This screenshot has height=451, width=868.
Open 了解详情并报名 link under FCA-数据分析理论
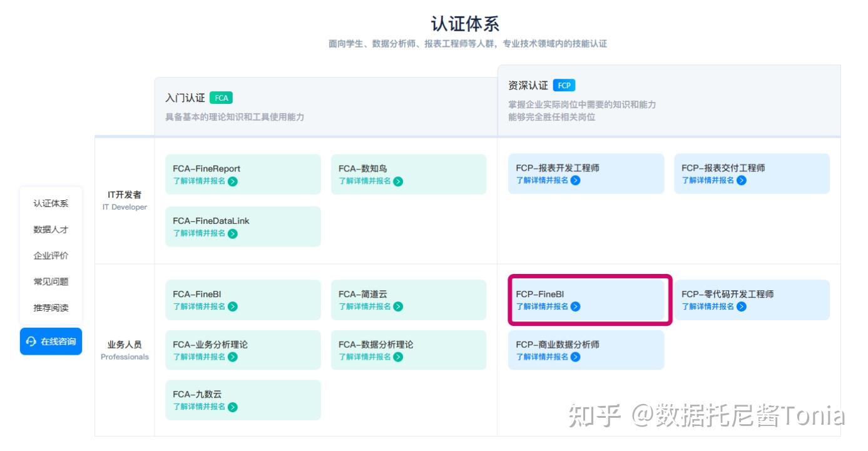[x=365, y=357]
